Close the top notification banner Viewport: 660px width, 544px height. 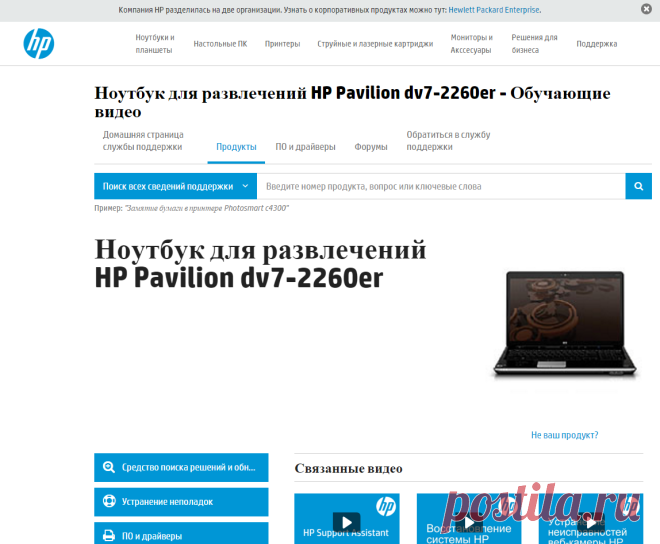click(x=646, y=8)
